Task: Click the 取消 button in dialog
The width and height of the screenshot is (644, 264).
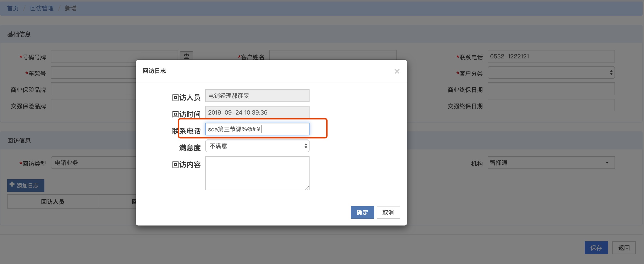Action: tap(388, 212)
